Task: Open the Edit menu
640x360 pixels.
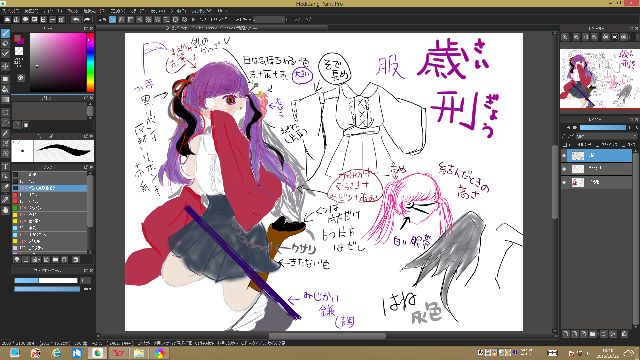Action: 31,11
